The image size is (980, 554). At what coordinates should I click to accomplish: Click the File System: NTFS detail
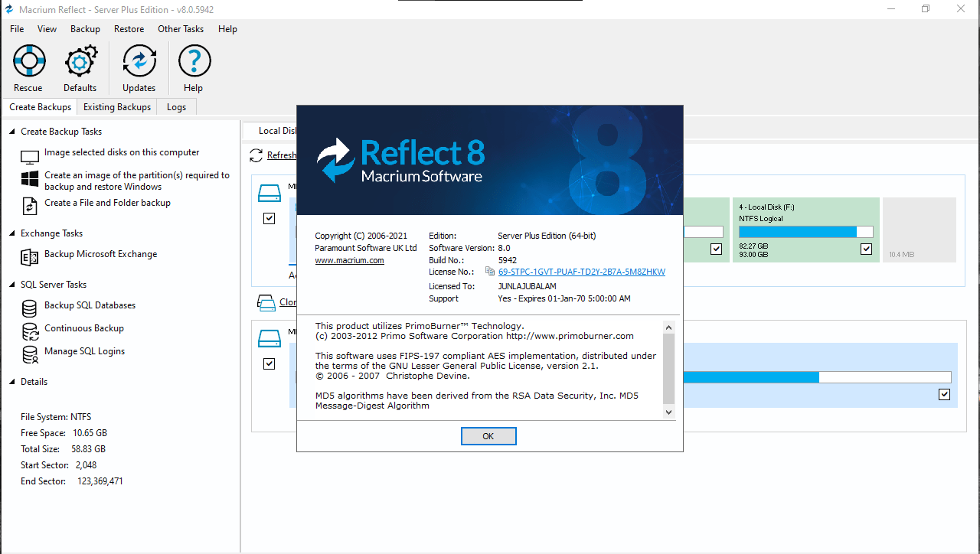click(x=56, y=417)
